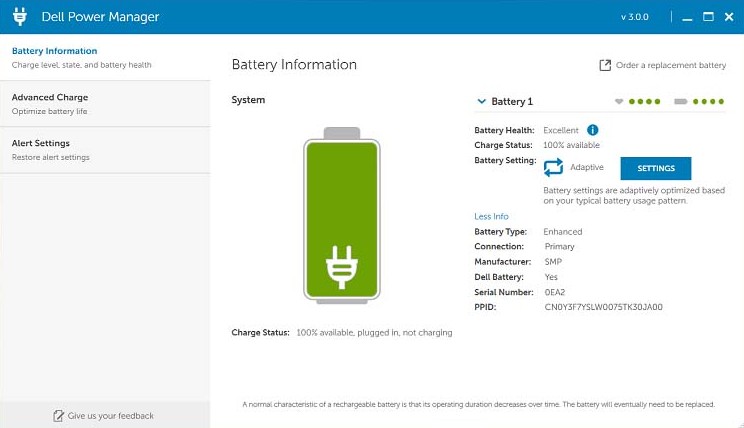Go to the Alert Settings tab
Image resolution: width=744 pixels, height=428 pixels.
41,143
